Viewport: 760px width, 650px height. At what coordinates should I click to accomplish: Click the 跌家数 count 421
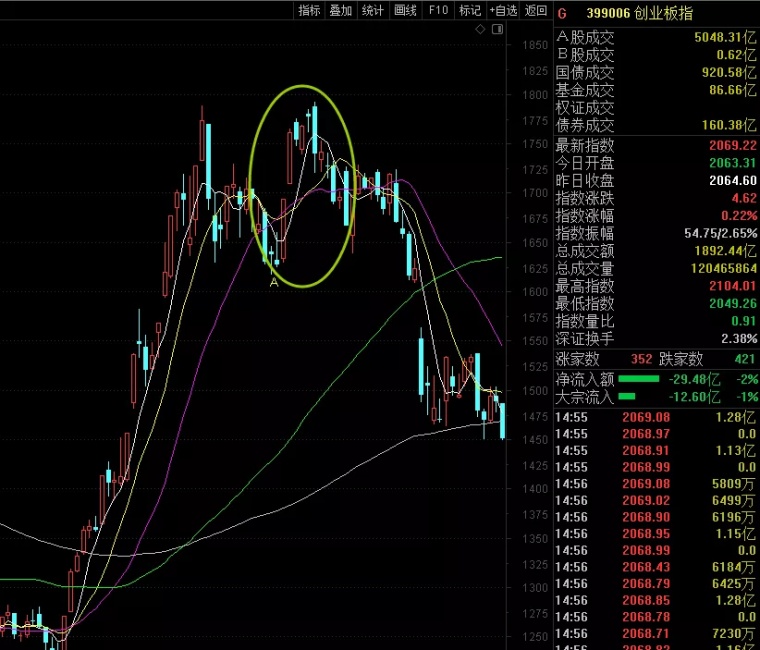point(745,359)
